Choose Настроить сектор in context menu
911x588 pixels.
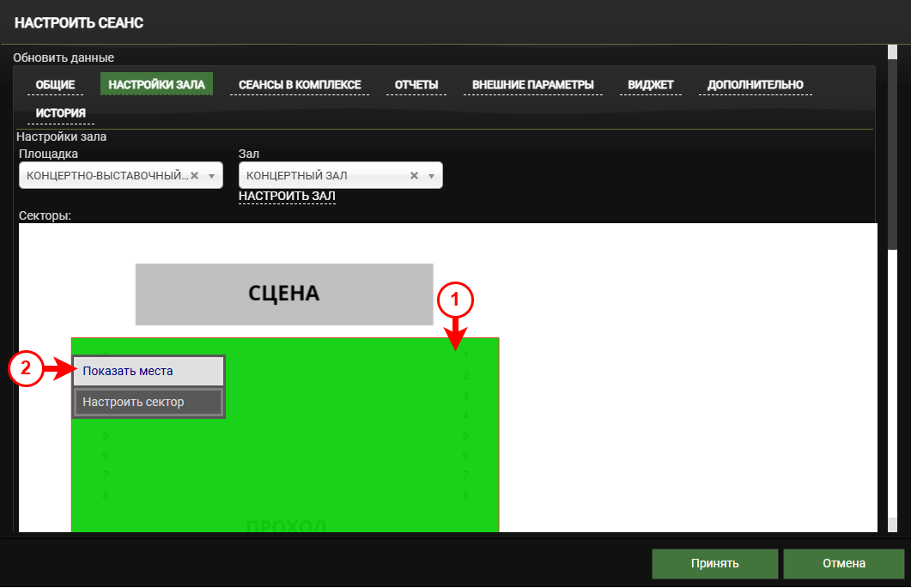(x=149, y=402)
